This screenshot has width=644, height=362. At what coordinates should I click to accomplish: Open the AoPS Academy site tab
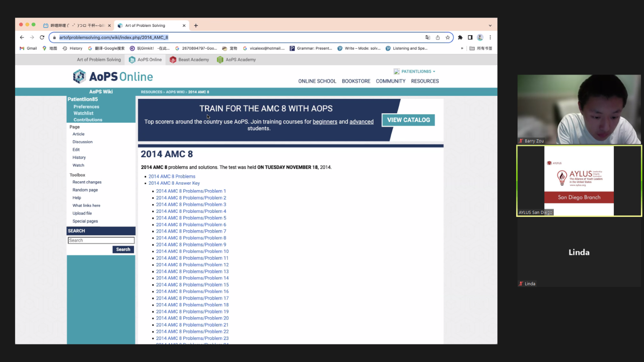pos(236,59)
